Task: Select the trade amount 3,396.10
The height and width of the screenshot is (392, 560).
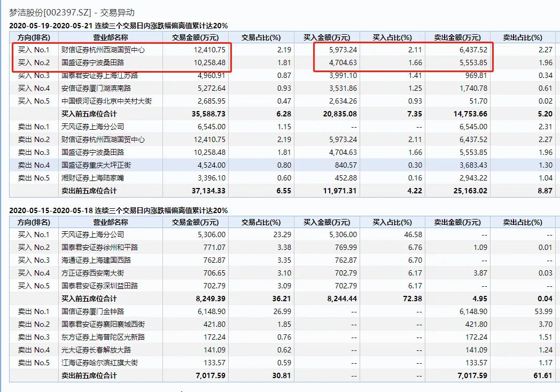Action: [x=212, y=178]
